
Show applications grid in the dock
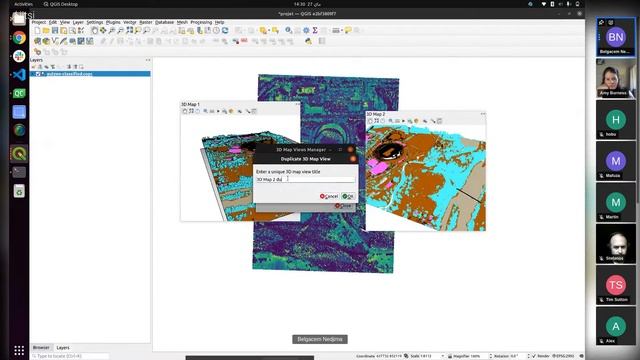click(19, 350)
